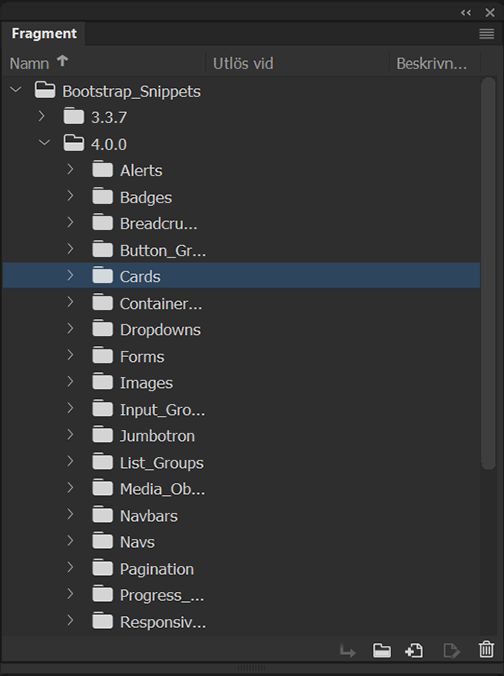Click the Utlös vid column header
Screen dimensions: 504x676
[243, 63]
